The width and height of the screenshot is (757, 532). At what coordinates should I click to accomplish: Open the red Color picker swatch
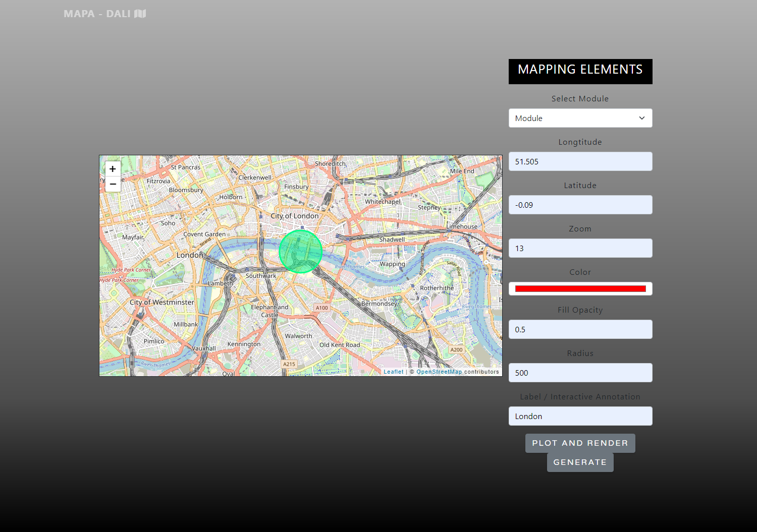click(x=580, y=288)
